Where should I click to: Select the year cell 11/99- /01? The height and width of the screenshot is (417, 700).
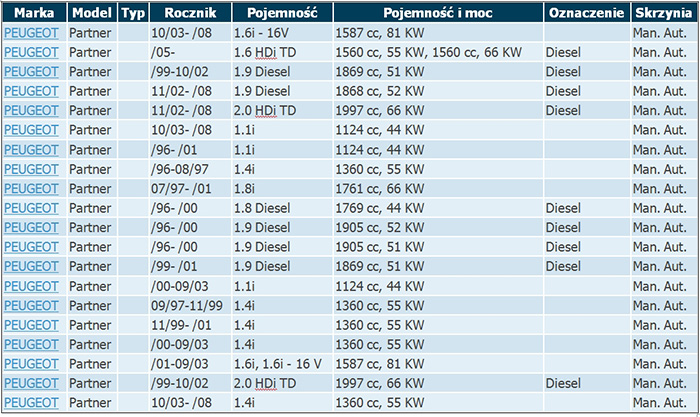point(191,325)
